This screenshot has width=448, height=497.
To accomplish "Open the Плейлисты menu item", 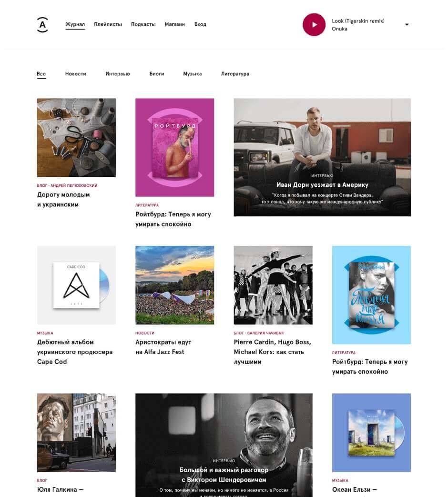I will pos(108,24).
